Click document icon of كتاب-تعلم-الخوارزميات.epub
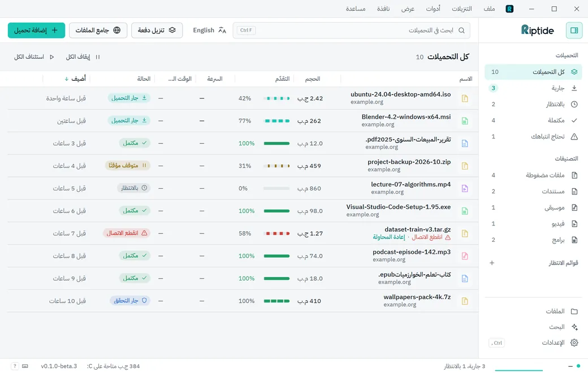Viewport: 588px width, 373px height. (465, 279)
